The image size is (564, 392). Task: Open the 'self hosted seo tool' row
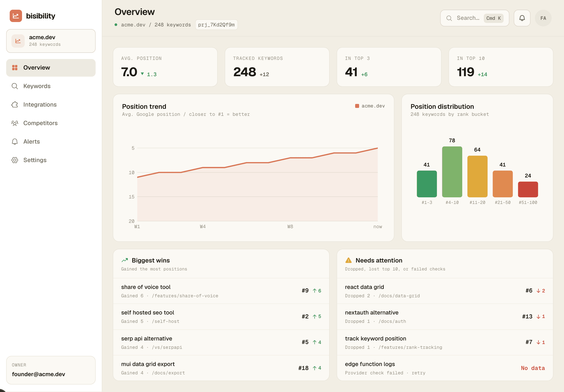(x=221, y=317)
